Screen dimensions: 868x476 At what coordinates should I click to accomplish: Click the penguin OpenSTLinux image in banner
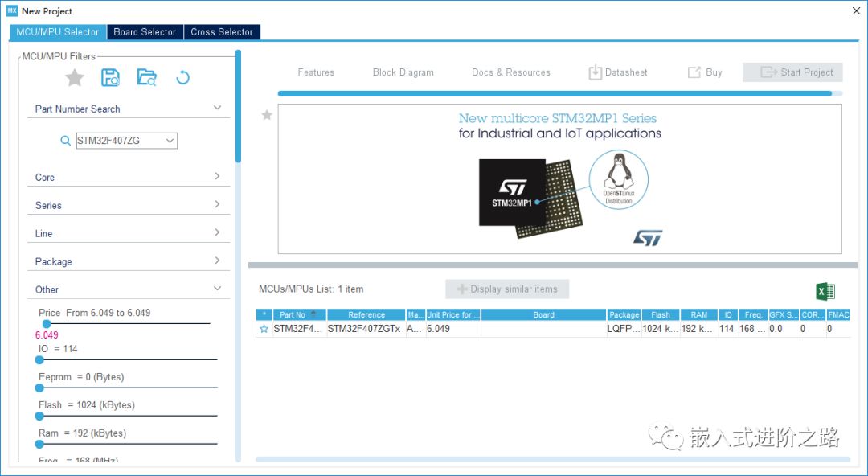click(x=618, y=179)
